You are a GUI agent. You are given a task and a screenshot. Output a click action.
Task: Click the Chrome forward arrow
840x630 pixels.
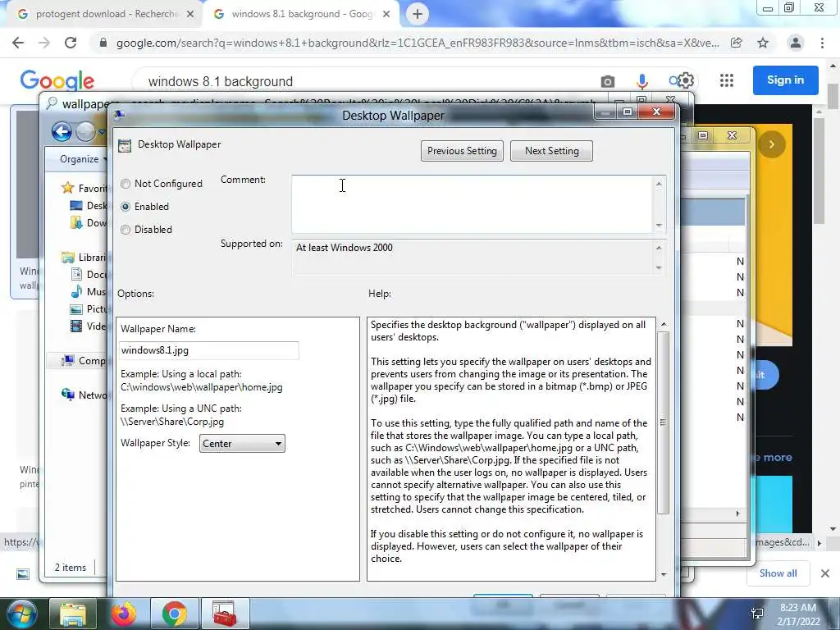pos(44,43)
